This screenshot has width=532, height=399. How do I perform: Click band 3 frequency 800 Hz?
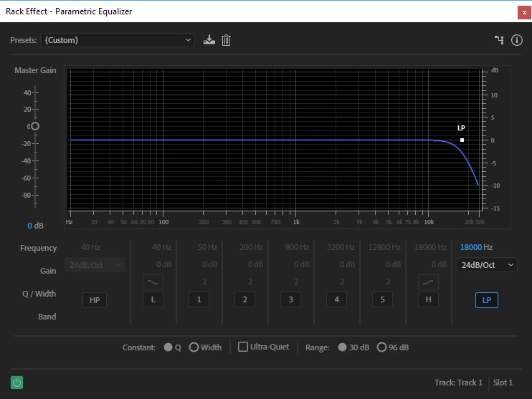[297, 247]
